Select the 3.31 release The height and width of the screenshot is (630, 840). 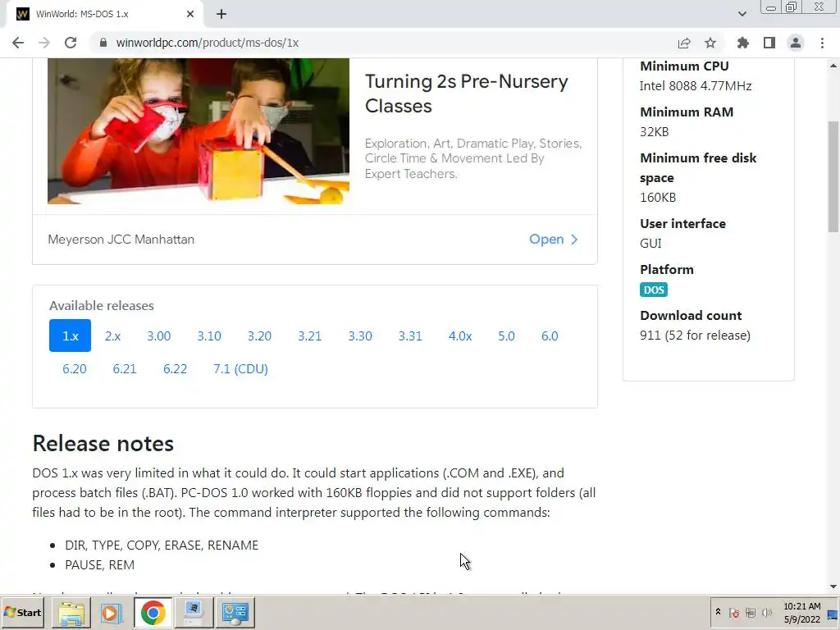[x=410, y=336]
